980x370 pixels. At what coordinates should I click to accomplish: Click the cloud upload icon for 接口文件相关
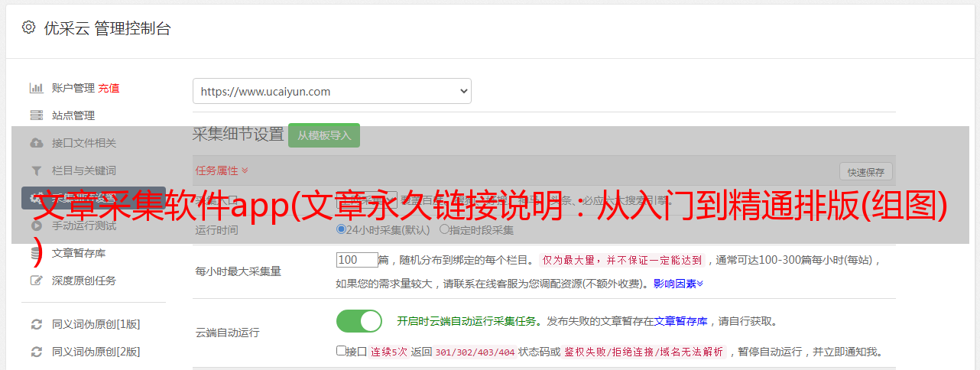tap(36, 143)
